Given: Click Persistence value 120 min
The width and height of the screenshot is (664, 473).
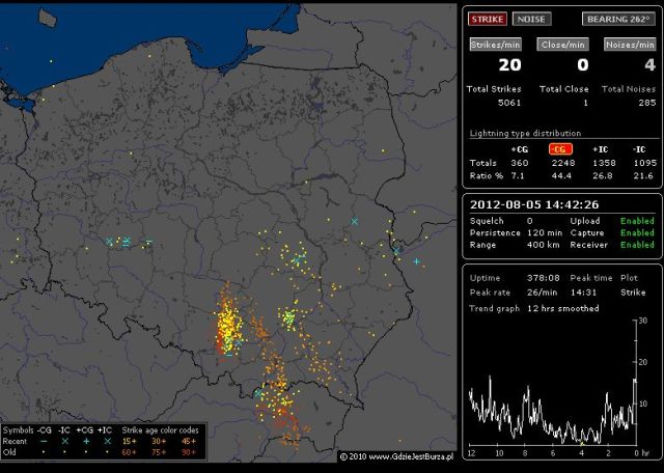Looking at the screenshot, I should click(545, 232).
